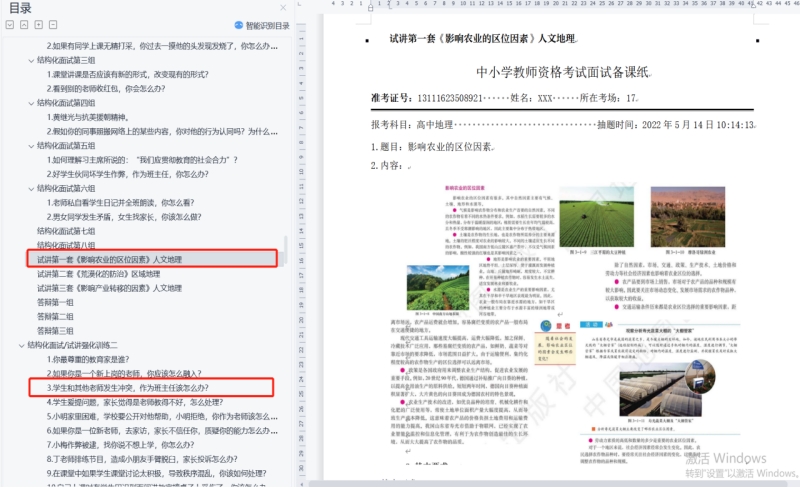
Task: Collapse the 结构化面试第五组 section
Action: click(31, 146)
